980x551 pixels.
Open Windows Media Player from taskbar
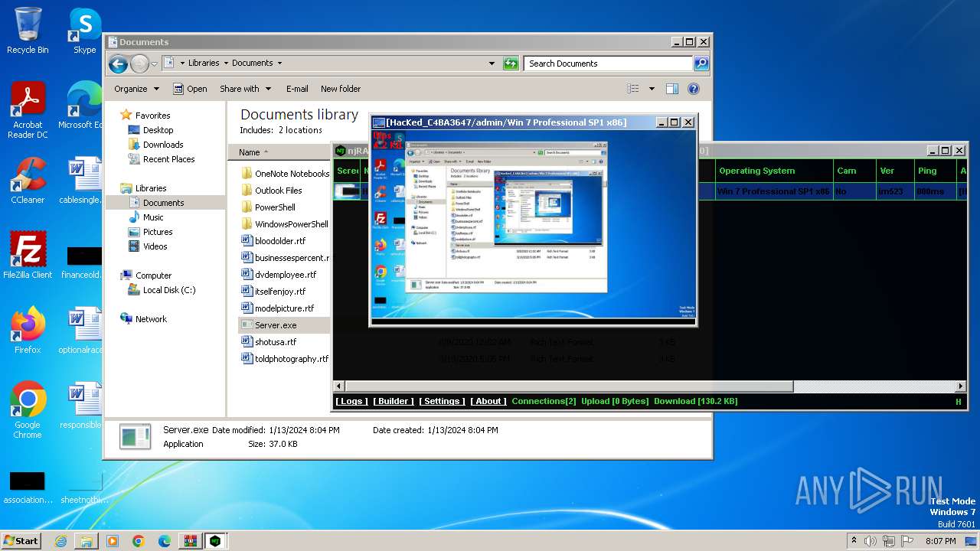pyautogui.click(x=113, y=541)
